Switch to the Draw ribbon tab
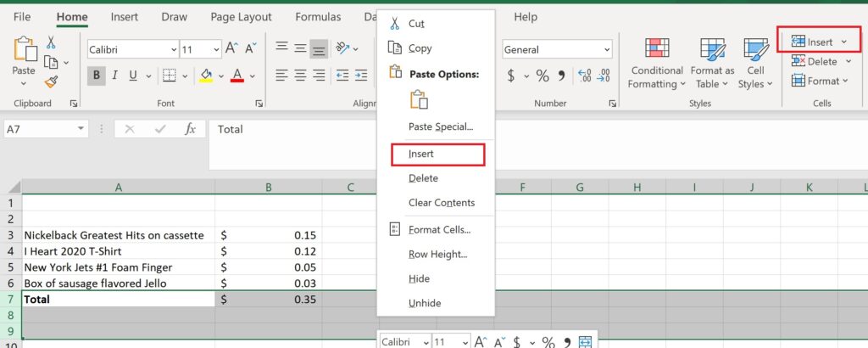The image size is (868, 348). [175, 17]
